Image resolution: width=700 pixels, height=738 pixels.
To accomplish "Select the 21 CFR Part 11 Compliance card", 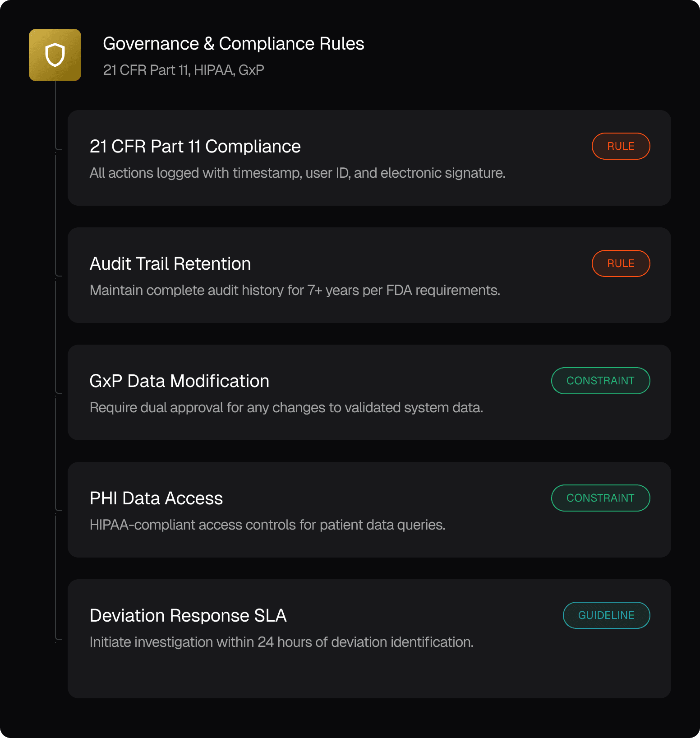I will (369, 158).
